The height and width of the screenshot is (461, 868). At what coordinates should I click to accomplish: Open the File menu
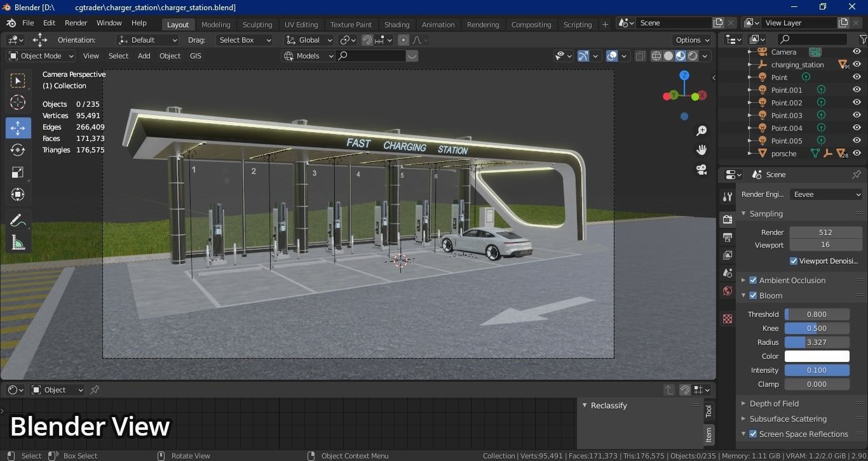(x=28, y=23)
